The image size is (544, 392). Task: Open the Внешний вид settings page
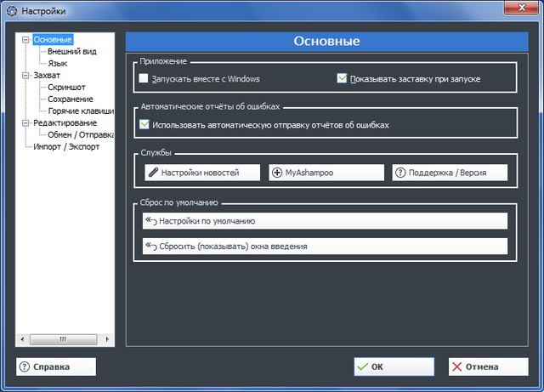click(x=71, y=51)
